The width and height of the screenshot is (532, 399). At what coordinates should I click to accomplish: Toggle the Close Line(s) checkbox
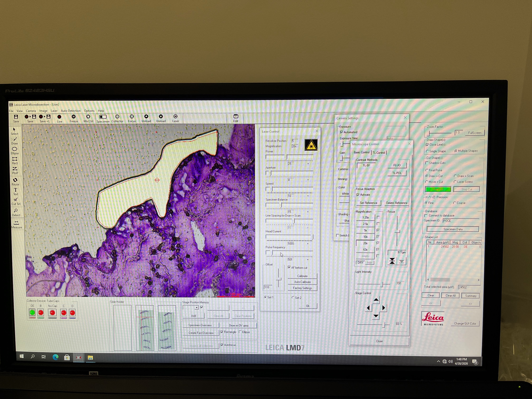[427, 145]
